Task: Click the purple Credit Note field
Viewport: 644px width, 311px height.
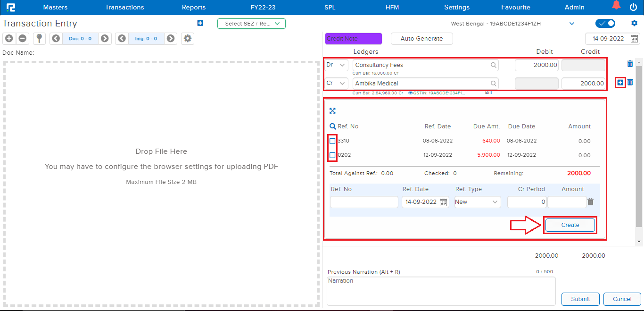Action: [353, 39]
